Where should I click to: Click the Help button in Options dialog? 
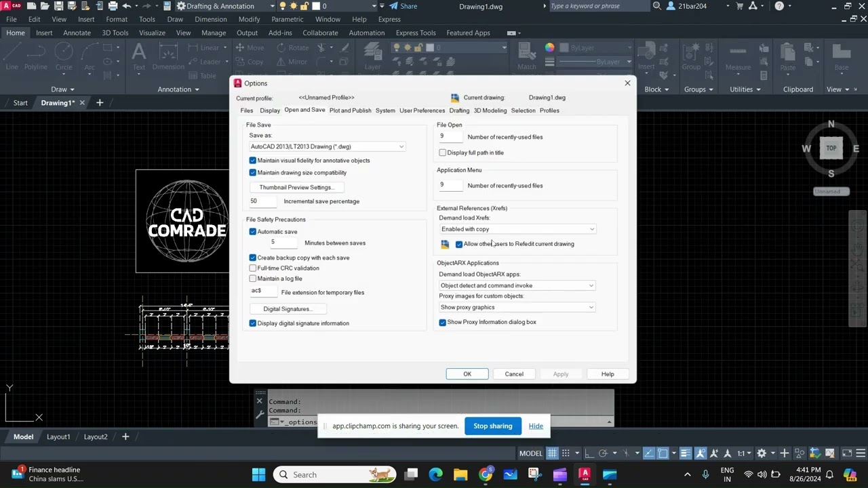point(608,374)
